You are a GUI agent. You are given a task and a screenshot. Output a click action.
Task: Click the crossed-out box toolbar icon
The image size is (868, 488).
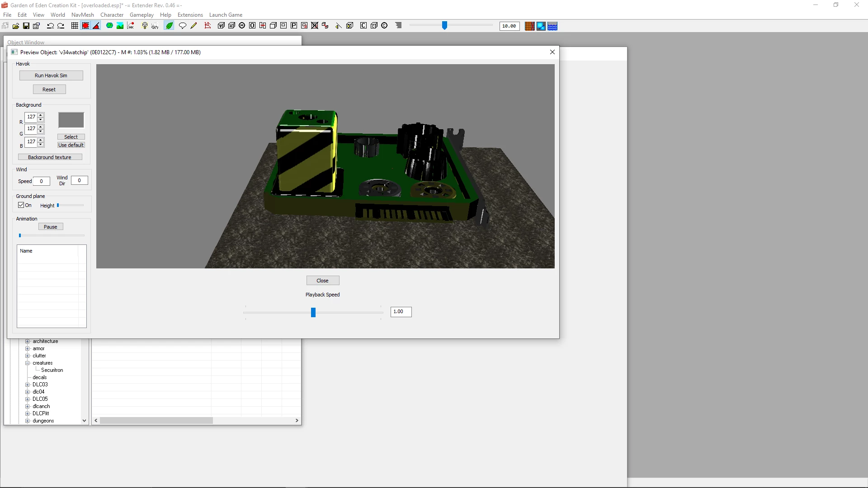[315, 26]
